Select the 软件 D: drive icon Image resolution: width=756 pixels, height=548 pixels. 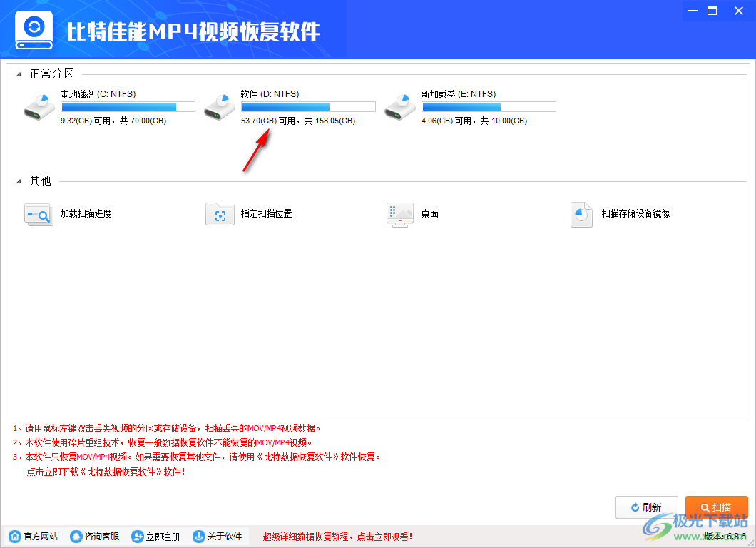point(220,107)
